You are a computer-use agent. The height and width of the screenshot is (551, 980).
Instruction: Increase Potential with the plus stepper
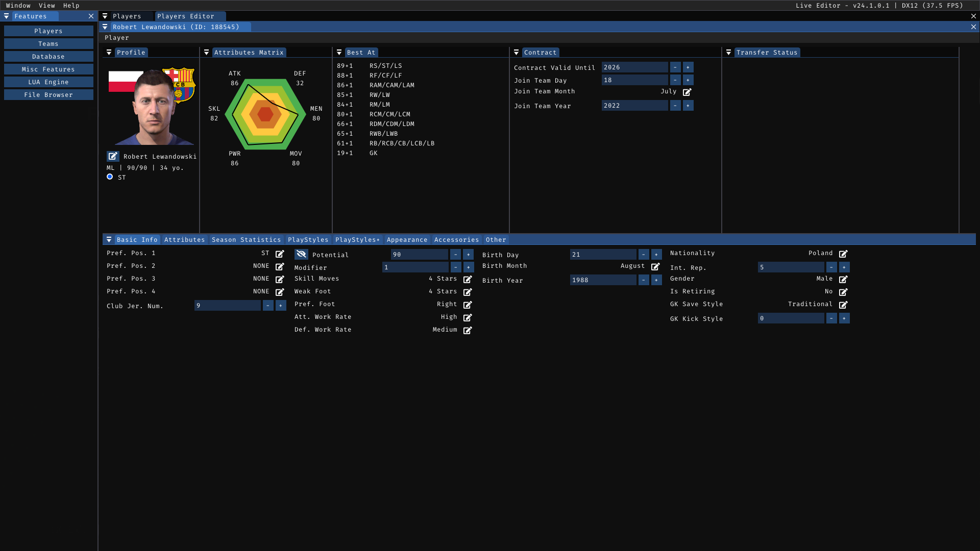(x=468, y=255)
